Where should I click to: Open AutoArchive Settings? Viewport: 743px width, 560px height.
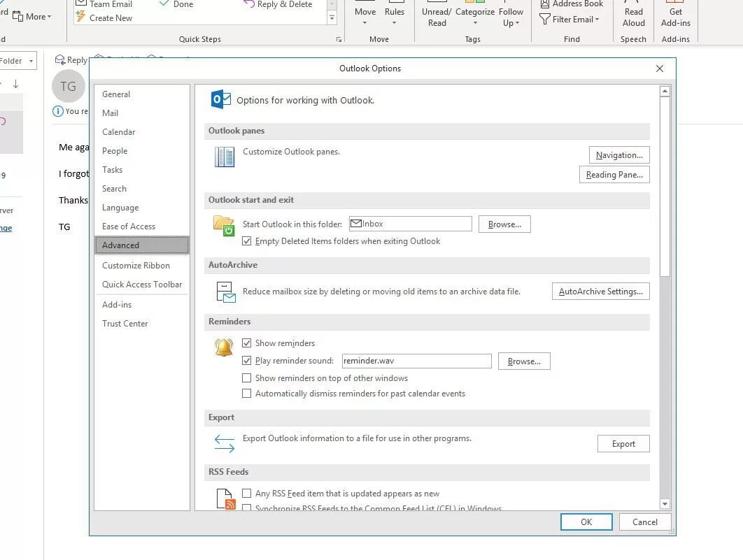pyautogui.click(x=601, y=292)
